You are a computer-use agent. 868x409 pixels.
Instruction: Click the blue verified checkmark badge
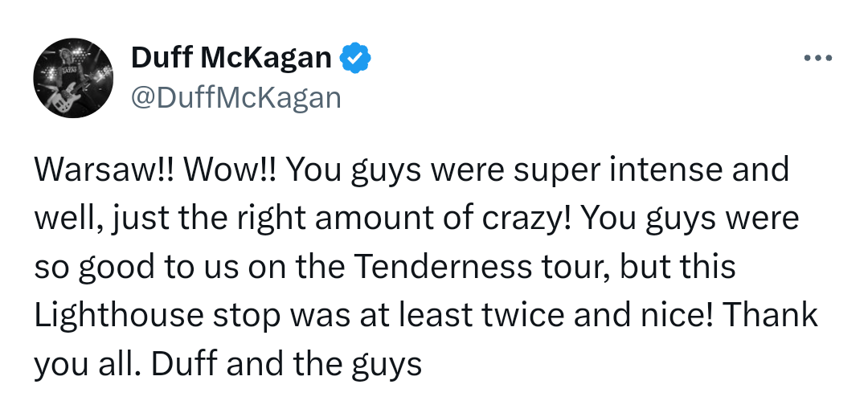pos(355,58)
